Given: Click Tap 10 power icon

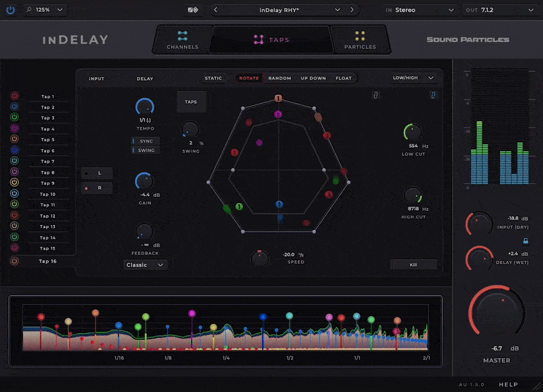Looking at the screenshot, I should pos(14,194).
